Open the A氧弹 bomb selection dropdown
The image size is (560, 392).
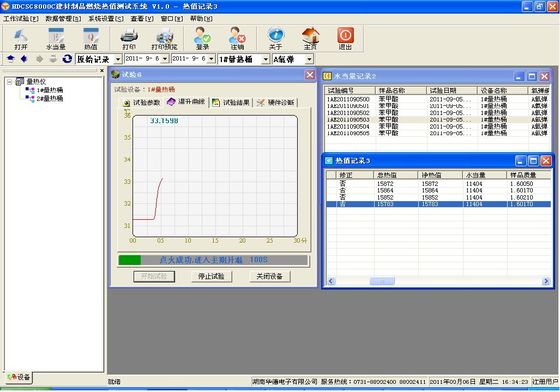(309, 59)
